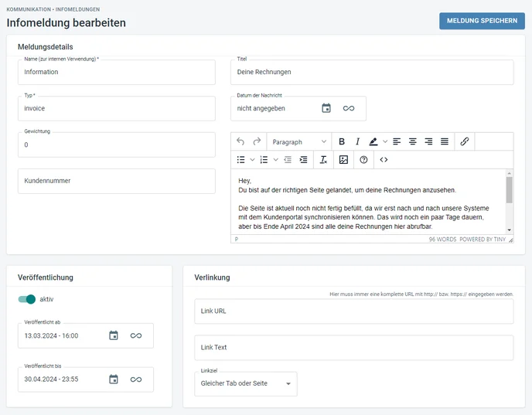Viewport: 532px width, 415px height.
Task: Clear formatting in editor
Action: click(323, 160)
